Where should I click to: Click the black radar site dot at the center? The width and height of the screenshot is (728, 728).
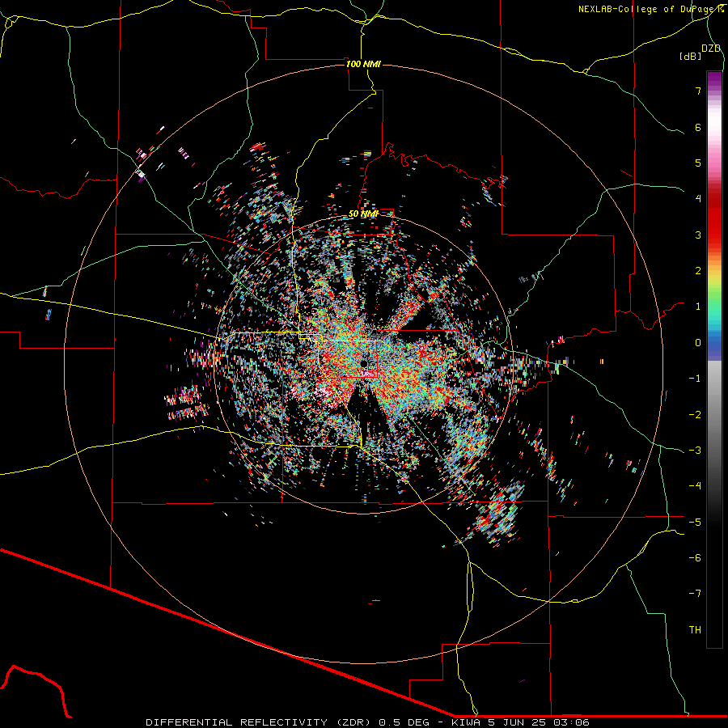coord(364,362)
